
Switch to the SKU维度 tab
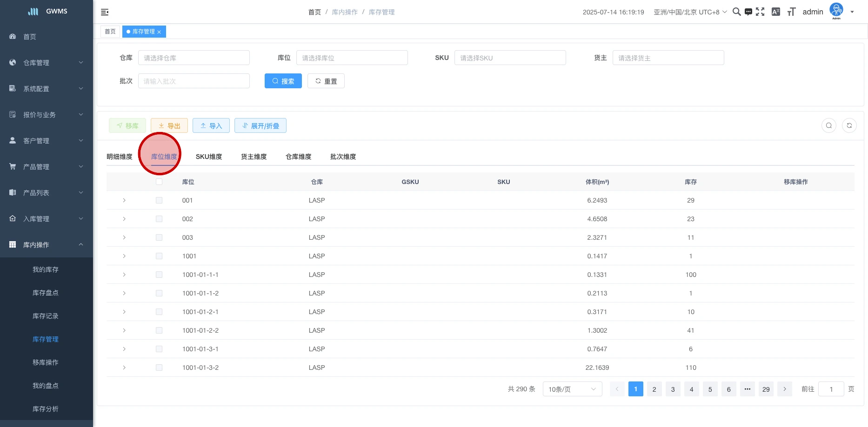tap(209, 157)
